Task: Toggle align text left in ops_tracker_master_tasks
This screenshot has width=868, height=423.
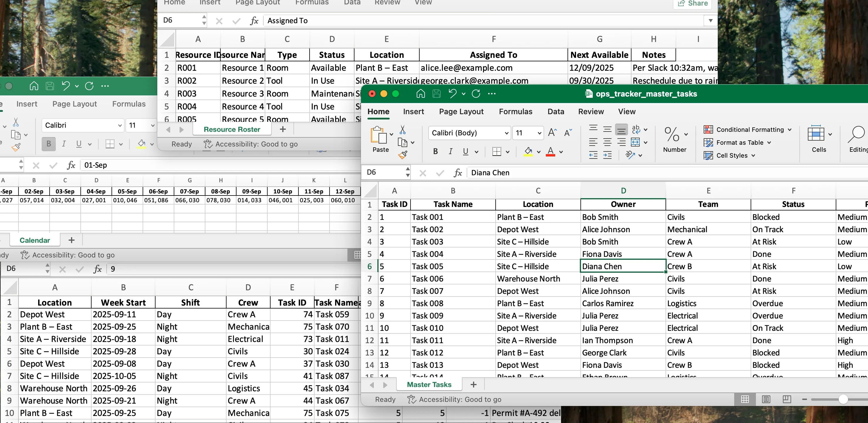Action: click(593, 142)
